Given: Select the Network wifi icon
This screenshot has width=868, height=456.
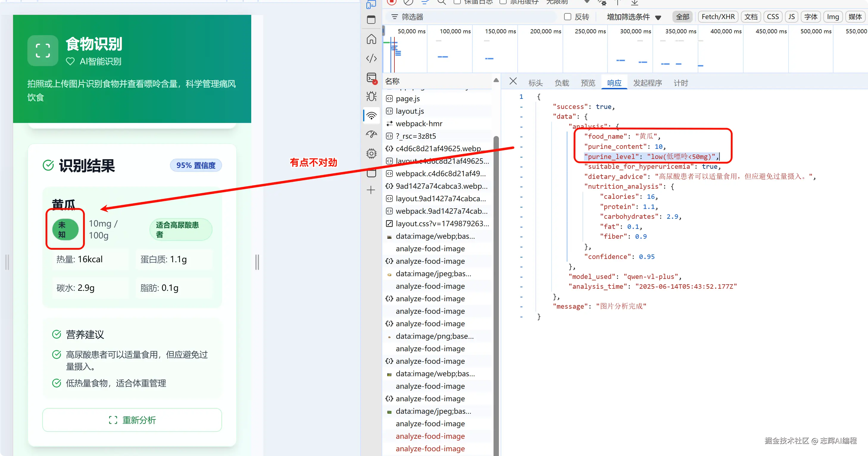Looking at the screenshot, I should [x=371, y=115].
